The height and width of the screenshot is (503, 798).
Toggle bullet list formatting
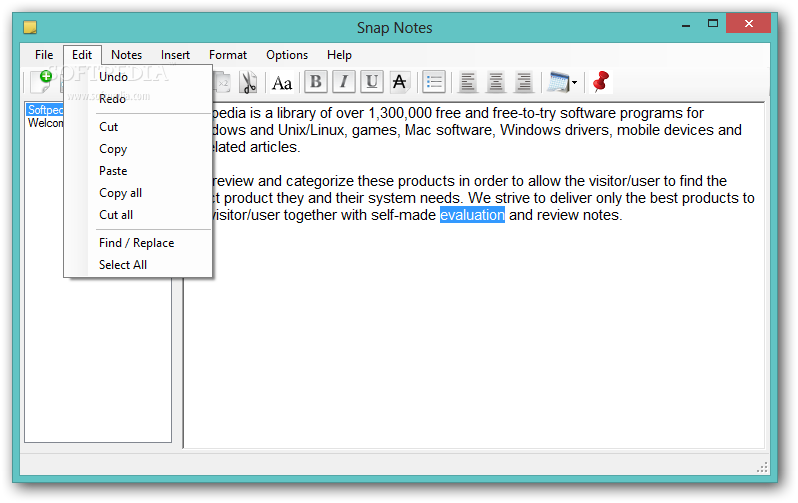click(x=434, y=82)
